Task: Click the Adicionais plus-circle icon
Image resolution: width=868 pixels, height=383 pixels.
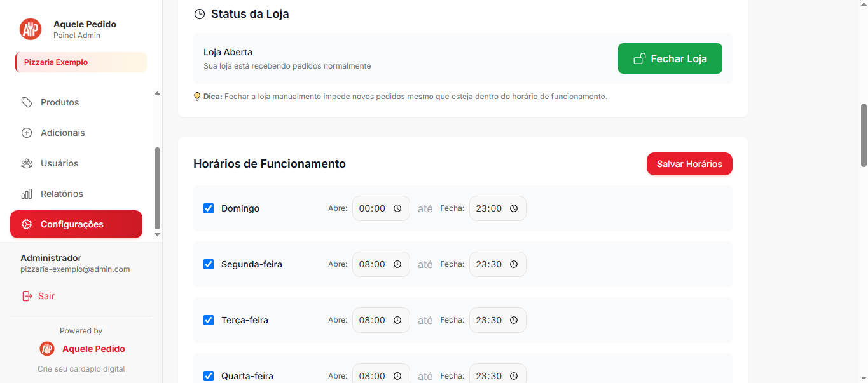Action: [x=27, y=133]
